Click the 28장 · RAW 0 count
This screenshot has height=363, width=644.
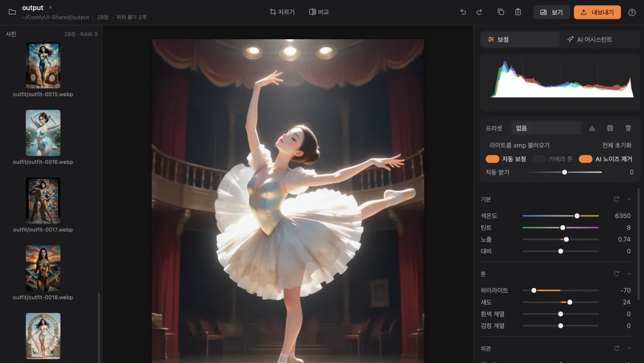click(81, 34)
